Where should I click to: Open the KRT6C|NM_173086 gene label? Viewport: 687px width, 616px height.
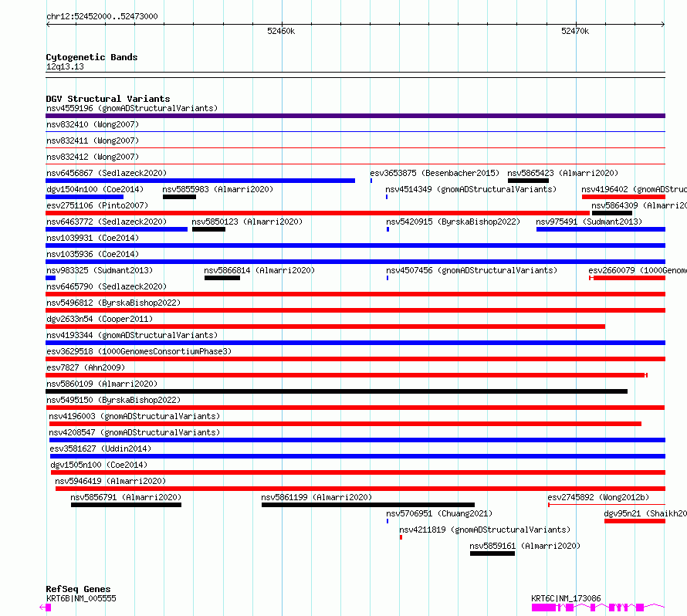coord(566,598)
